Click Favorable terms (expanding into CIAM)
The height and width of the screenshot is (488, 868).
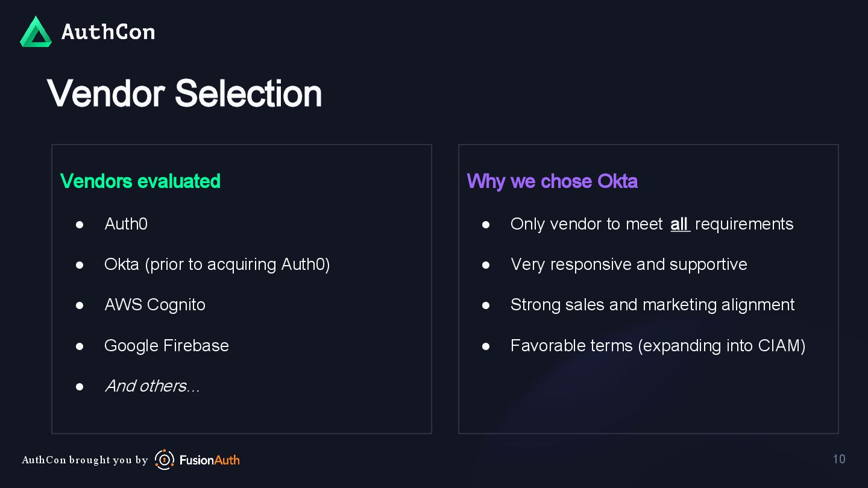pos(658,346)
